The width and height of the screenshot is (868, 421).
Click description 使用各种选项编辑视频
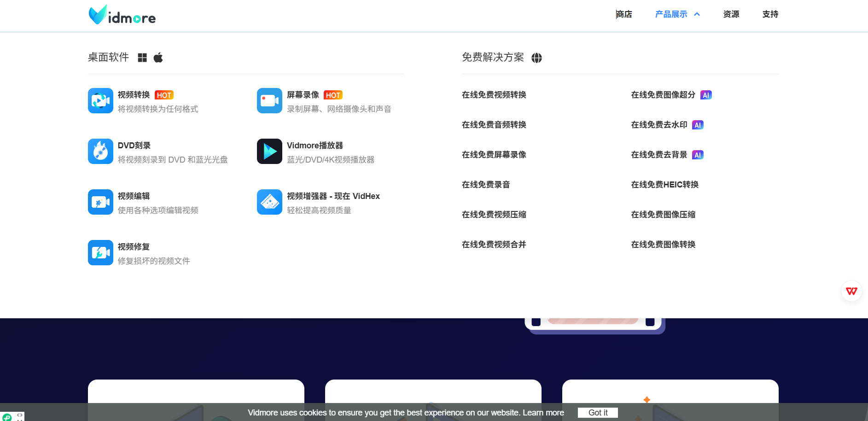click(x=158, y=210)
